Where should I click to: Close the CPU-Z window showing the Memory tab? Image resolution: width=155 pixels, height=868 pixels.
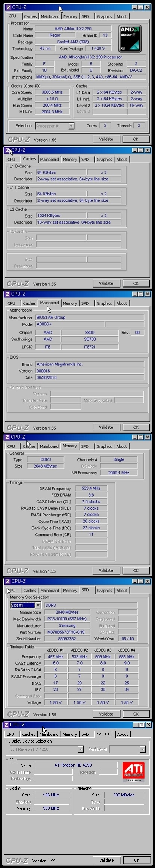[x=148, y=437]
